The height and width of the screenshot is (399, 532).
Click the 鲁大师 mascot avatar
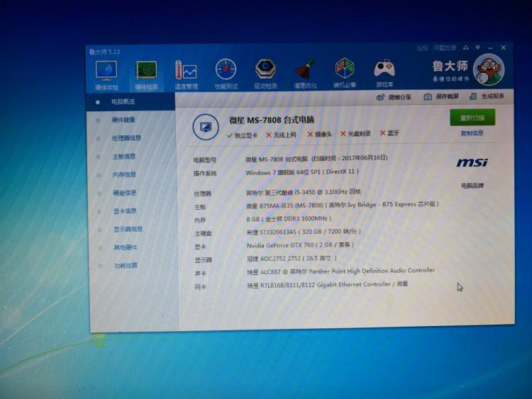pyautogui.click(x=489, y=70)
